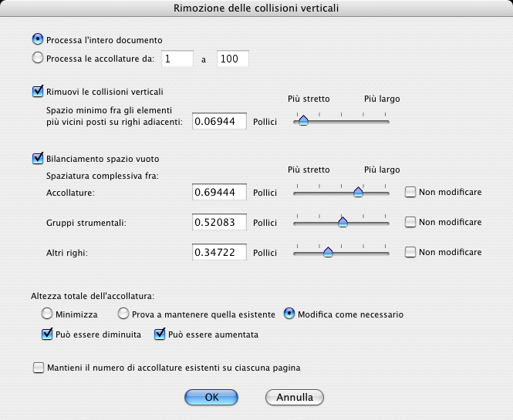Select 'Processa le accollature da' radio option
513x420 pixels.
click(x=37, y=58)
